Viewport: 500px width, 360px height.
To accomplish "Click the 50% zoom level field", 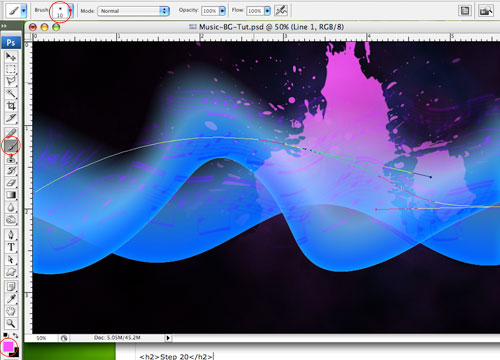I will click(x=41, y=338).
